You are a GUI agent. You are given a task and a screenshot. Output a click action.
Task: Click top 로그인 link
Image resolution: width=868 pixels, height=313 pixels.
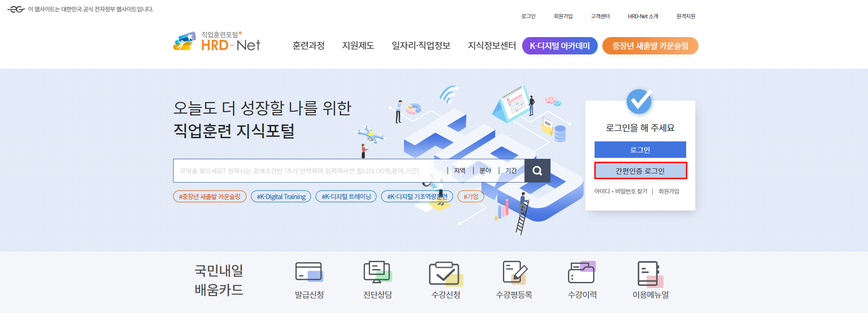pos(528,16)
